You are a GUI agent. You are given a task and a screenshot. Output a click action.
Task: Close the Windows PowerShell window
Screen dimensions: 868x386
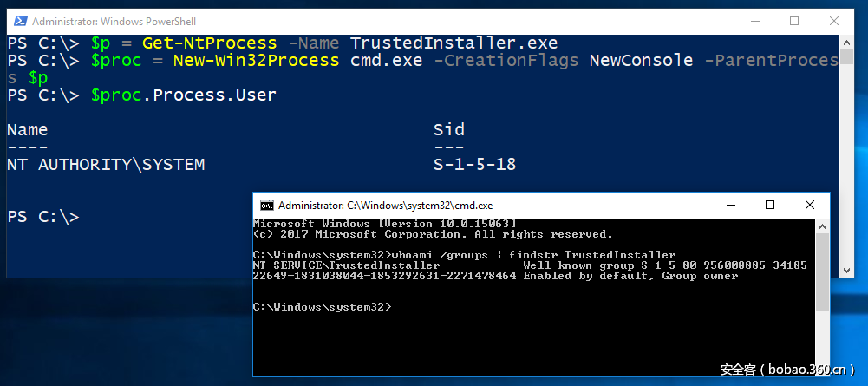(834, 21)
